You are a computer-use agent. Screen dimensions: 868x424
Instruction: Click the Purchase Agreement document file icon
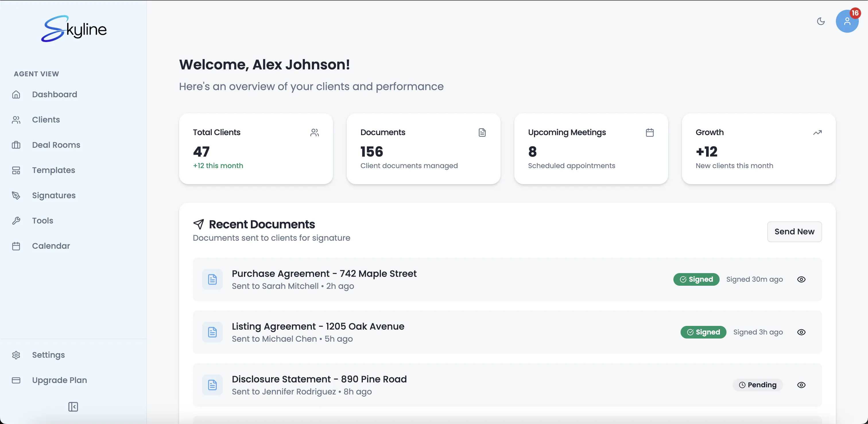212,279
